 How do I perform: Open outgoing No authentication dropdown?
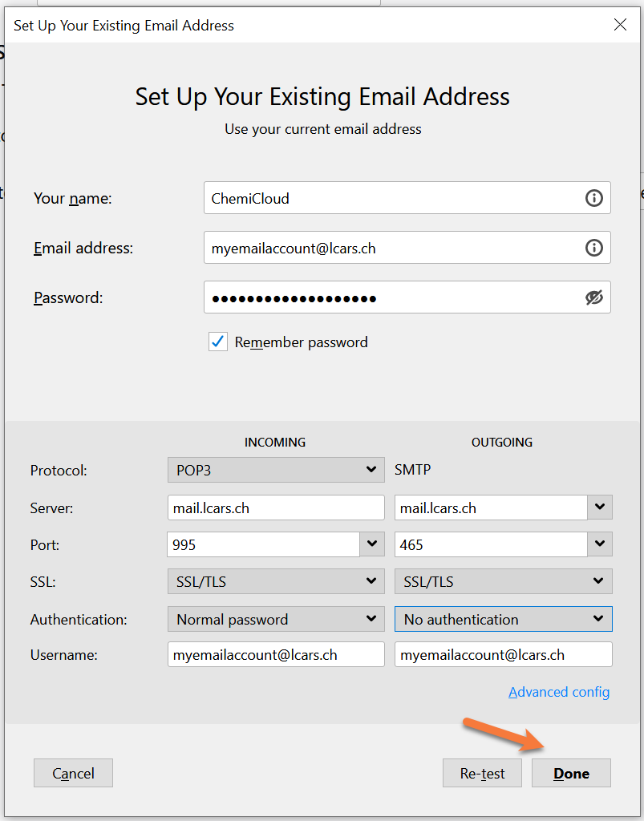[x=503, y=619]
